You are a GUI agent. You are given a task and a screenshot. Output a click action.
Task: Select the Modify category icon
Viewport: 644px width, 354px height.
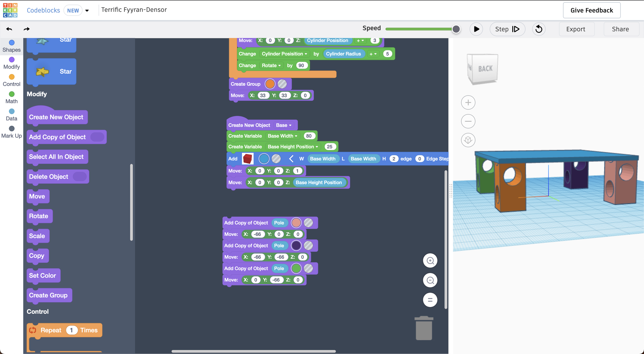12,63
